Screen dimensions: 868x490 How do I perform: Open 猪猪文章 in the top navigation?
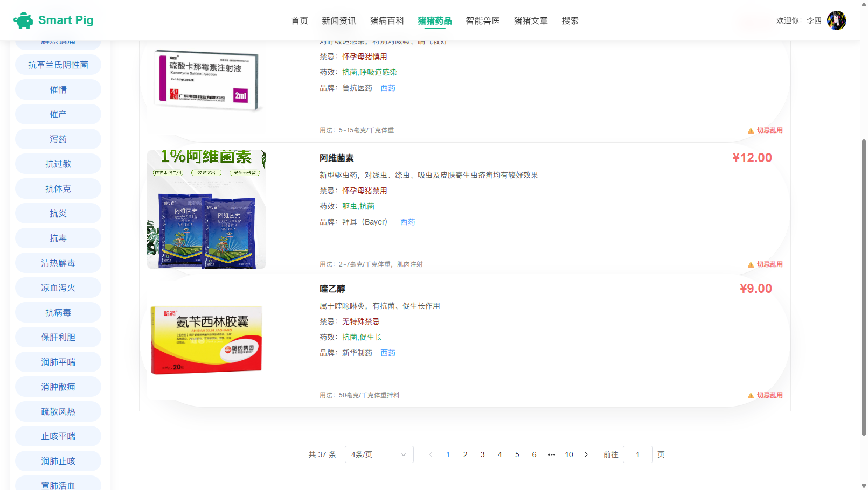pyautogui.click(x=531, y=20)
